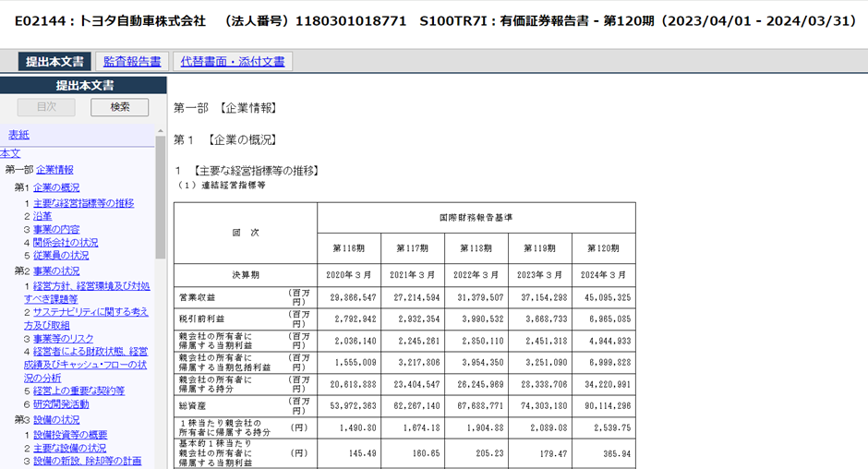Navigate to 研究開発活動 link
Viewport: 868px width, 469px height.
pos(61,404)
